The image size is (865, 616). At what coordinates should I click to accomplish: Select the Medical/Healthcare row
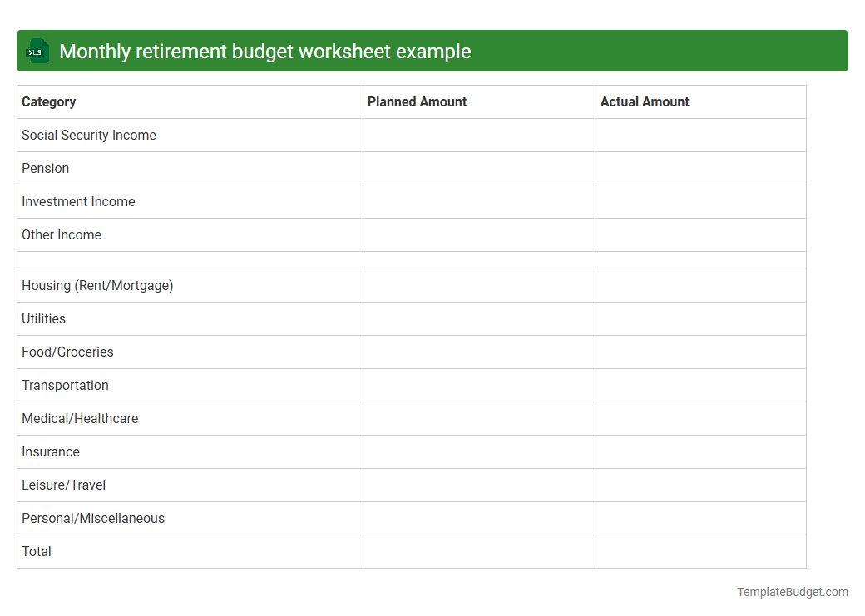tap(80, 418)
